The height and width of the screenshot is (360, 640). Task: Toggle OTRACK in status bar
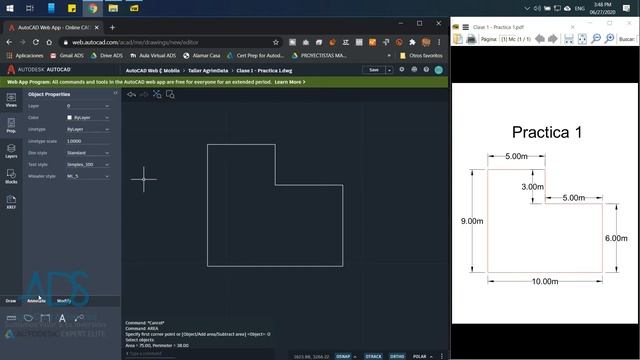point(373,356)
